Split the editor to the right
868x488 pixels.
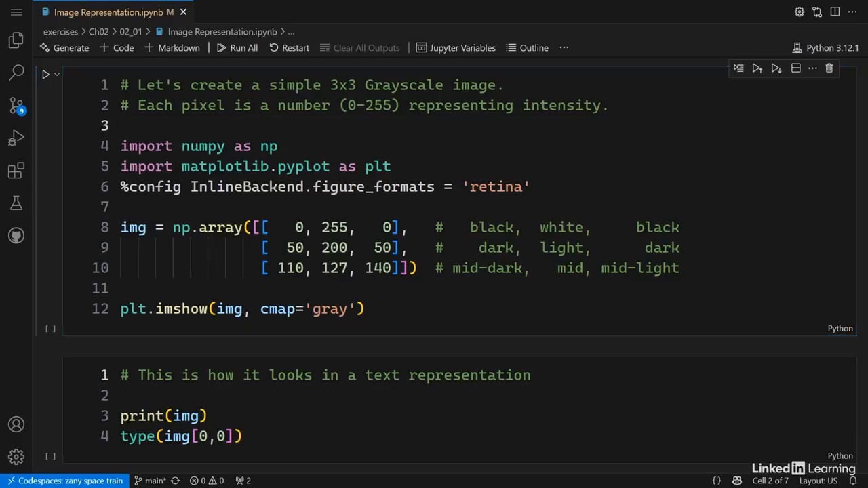click(835, 12)
